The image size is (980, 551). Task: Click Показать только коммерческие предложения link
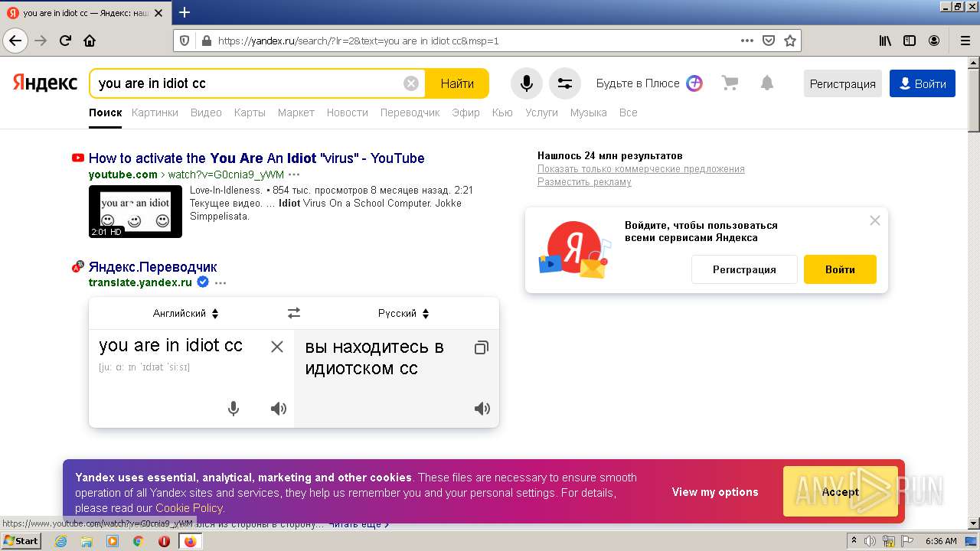point(641,169)
